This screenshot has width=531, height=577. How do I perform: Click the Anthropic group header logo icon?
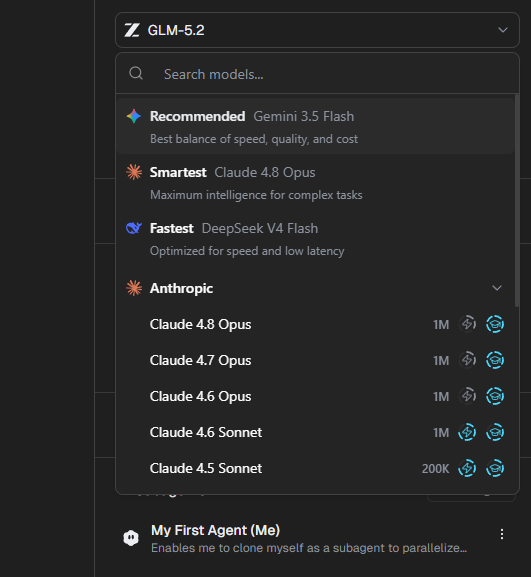pos(134,288)
